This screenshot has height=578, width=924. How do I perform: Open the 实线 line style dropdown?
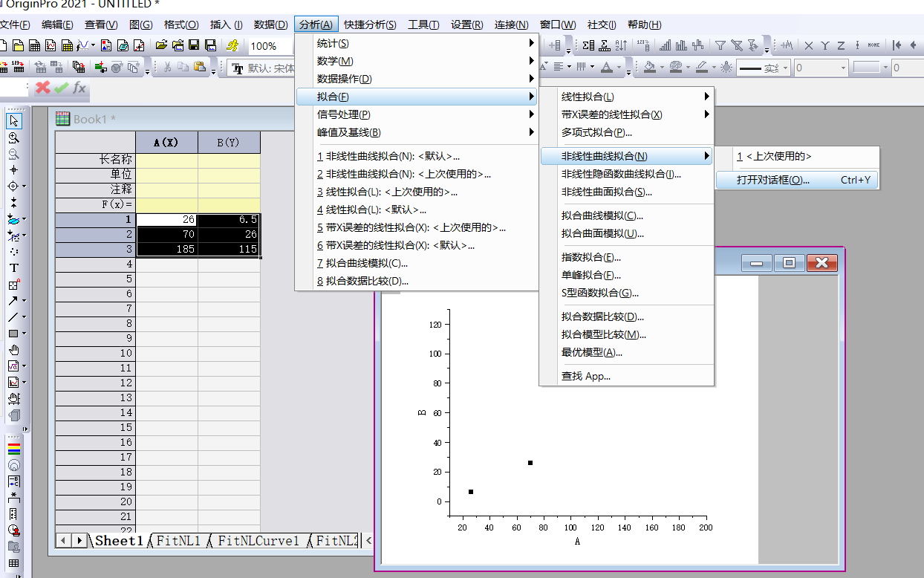click(784, 67)
